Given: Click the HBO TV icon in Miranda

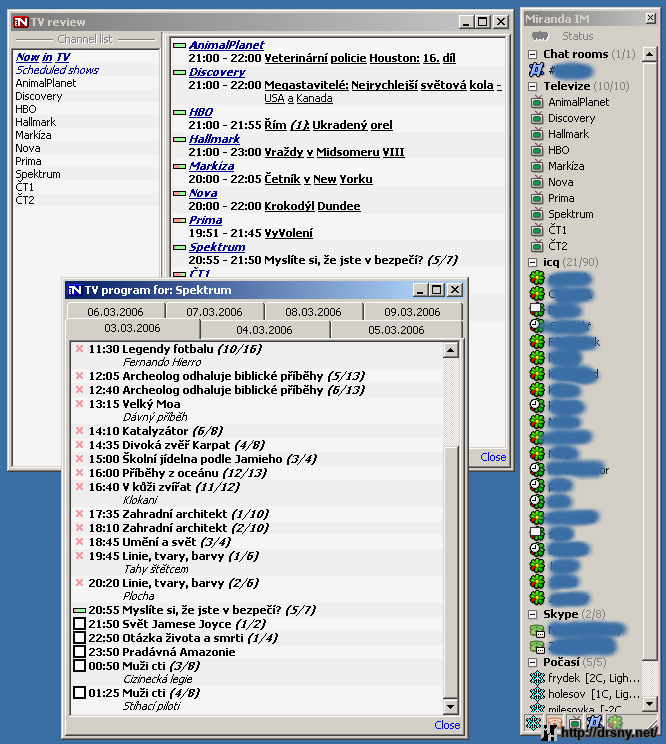Looking at the screenshot, I should tap(537, 150).
